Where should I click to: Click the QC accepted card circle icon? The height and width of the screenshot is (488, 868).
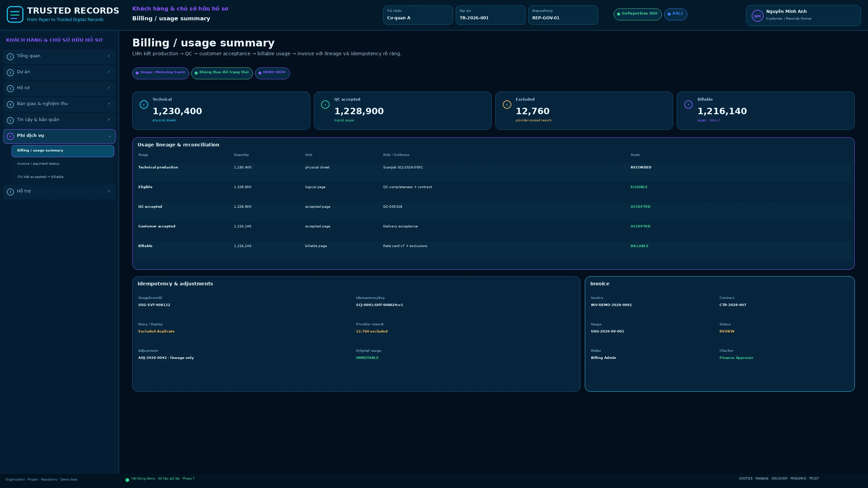click(x=325, y=105)
